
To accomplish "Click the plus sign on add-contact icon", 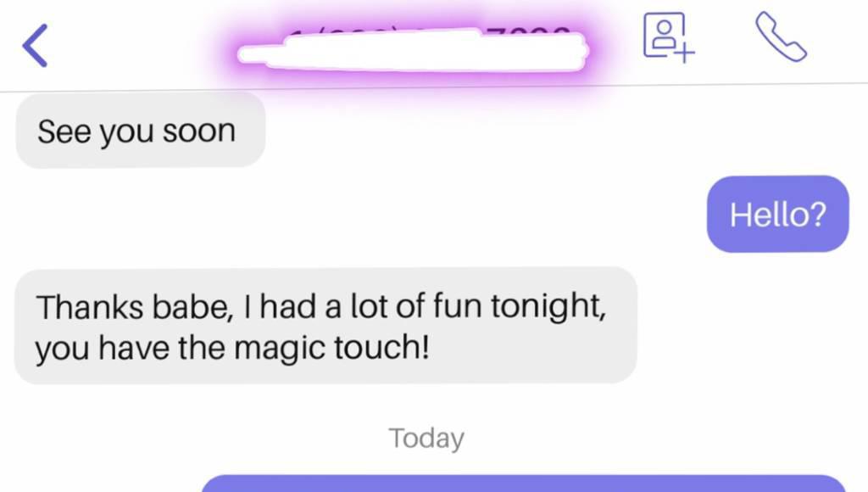I will point(685,53).
